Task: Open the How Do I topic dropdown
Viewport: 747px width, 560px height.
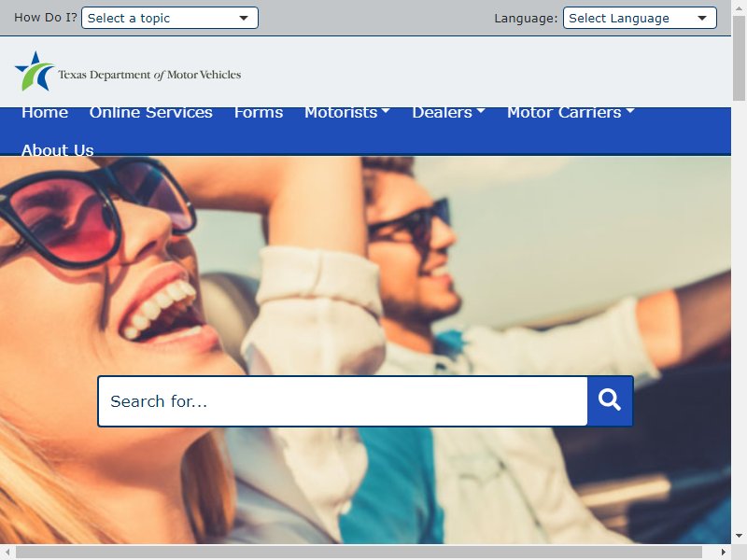Action: point(170,18)
